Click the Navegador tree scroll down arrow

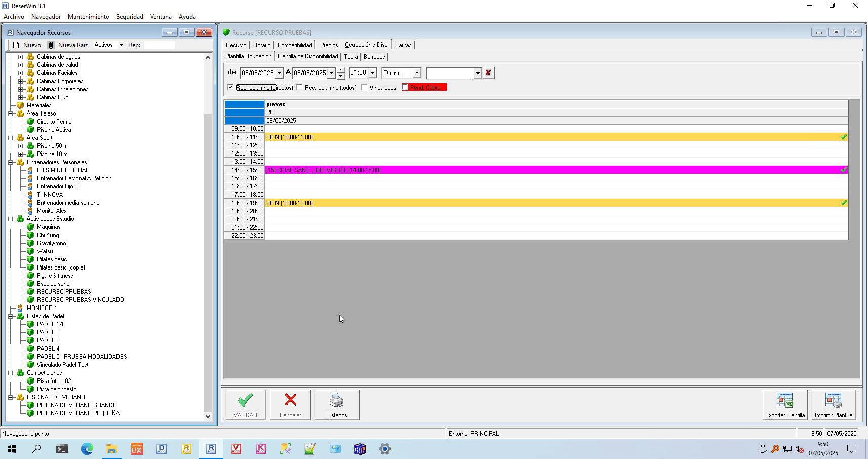point(208,416)
